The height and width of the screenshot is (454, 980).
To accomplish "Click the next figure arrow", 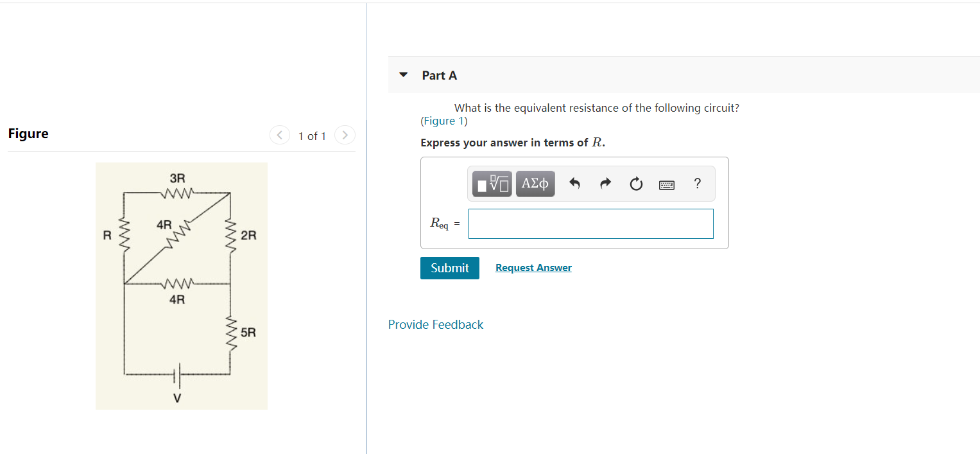I will [x=345, y=135].
